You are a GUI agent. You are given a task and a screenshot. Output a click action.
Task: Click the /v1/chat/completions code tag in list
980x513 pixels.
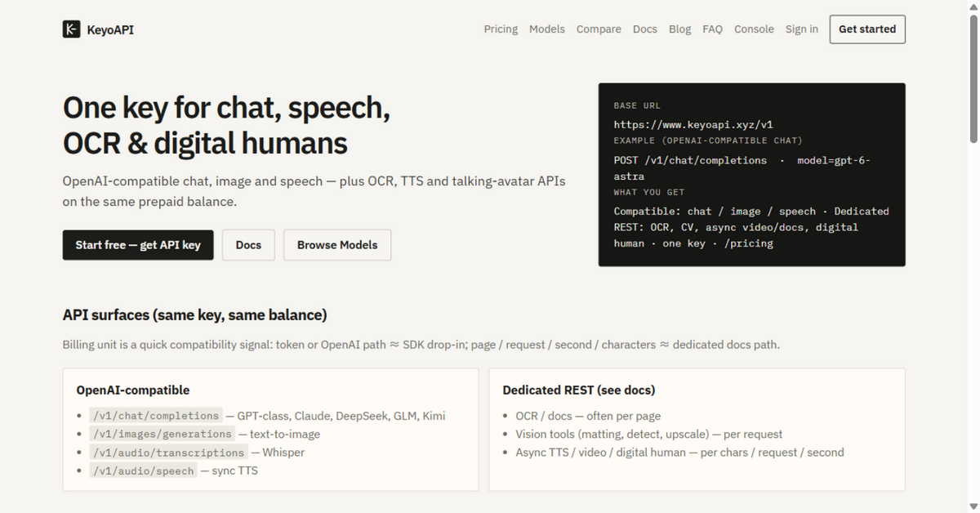pyautogui.click(x=155, y=416)
